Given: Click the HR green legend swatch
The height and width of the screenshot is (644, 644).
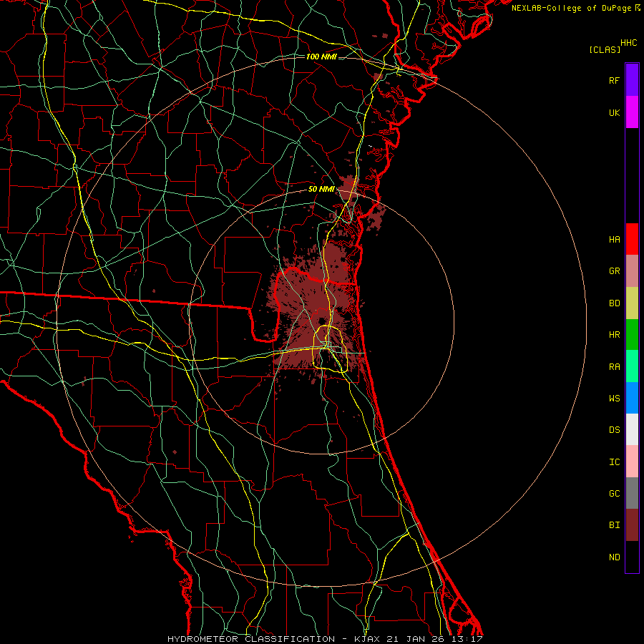Looking at the screenshot, I should (632, 335).
